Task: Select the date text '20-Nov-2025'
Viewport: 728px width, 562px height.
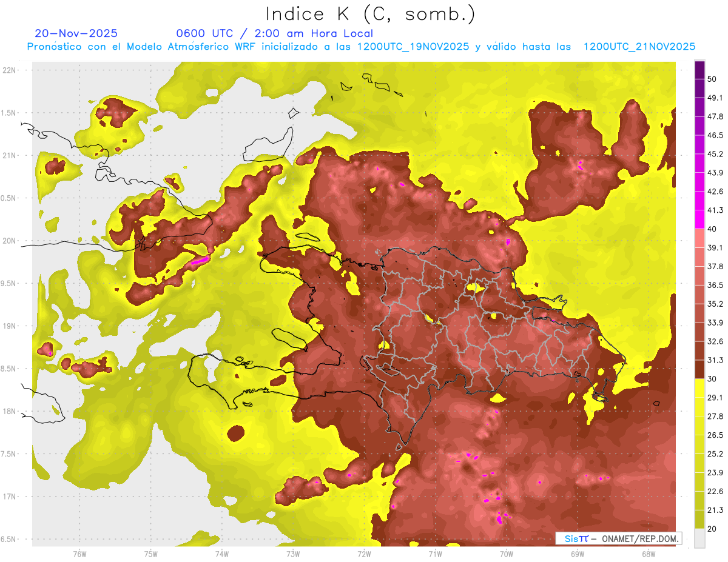Action: click(76, 33)
